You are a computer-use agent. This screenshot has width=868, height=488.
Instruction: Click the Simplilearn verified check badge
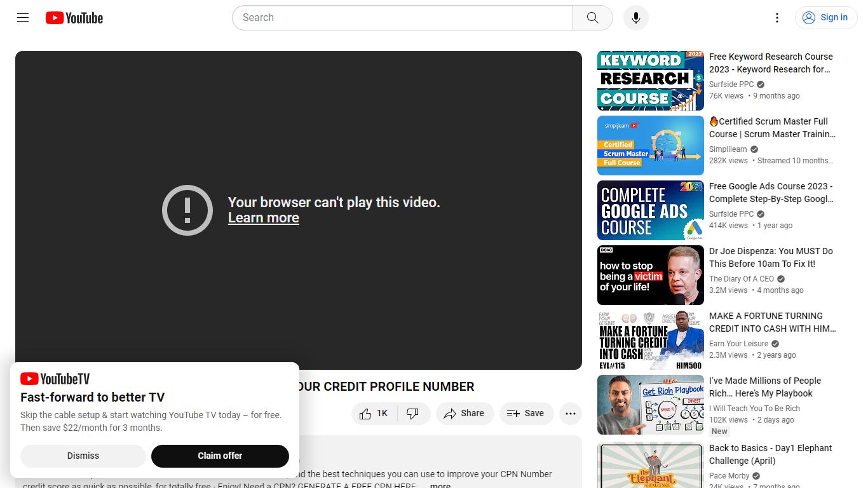(x=754, y=149)
